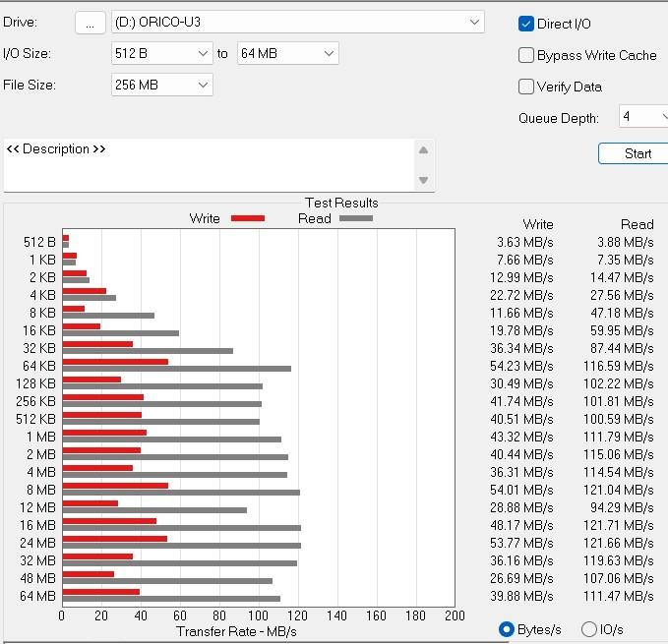Image resolution: width=668 pixels, height=644 pixels.
Task: Expand the 64 MB maximum I/O size dropdown
Action: [287, 53]
